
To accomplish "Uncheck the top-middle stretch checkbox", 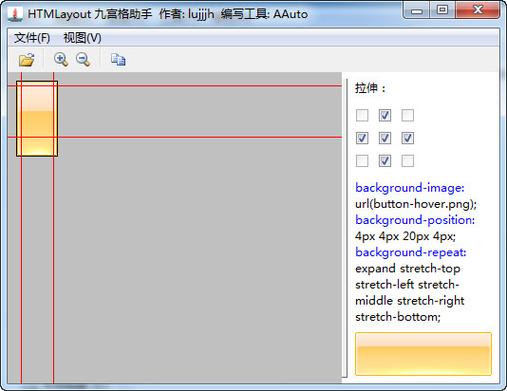I will point(385,115).
